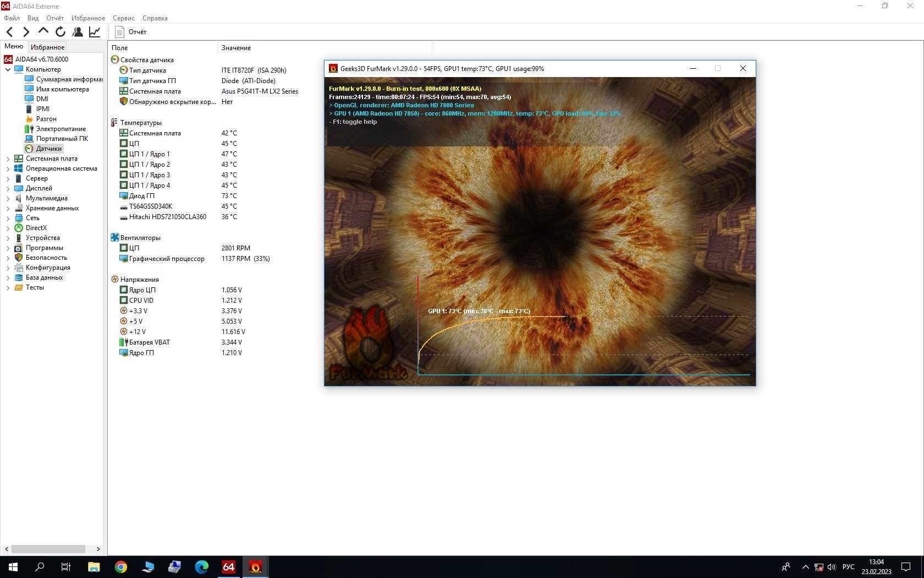Click the sidebar horizontal scrollbar thumb
Image resolution: width=924 pixels, height=578 pixels.
[48, 549]
